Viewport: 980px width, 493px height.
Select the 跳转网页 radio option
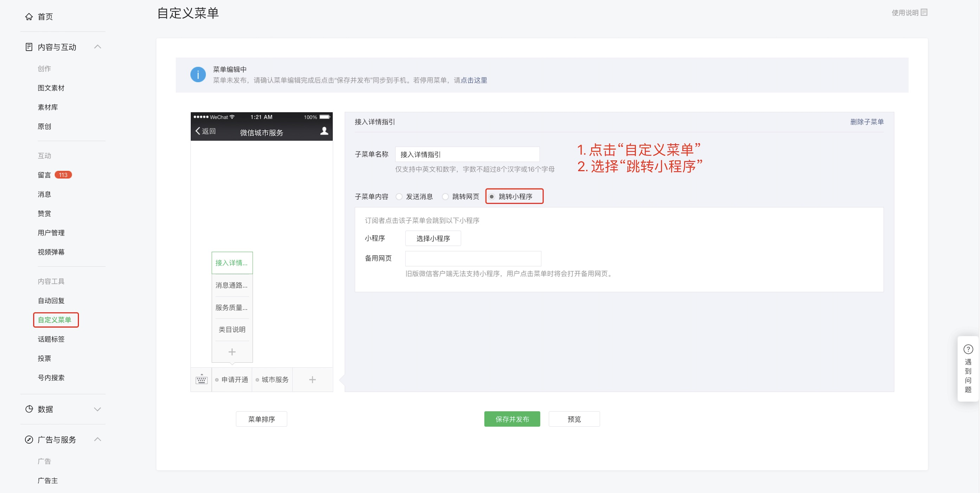point(445,197)
